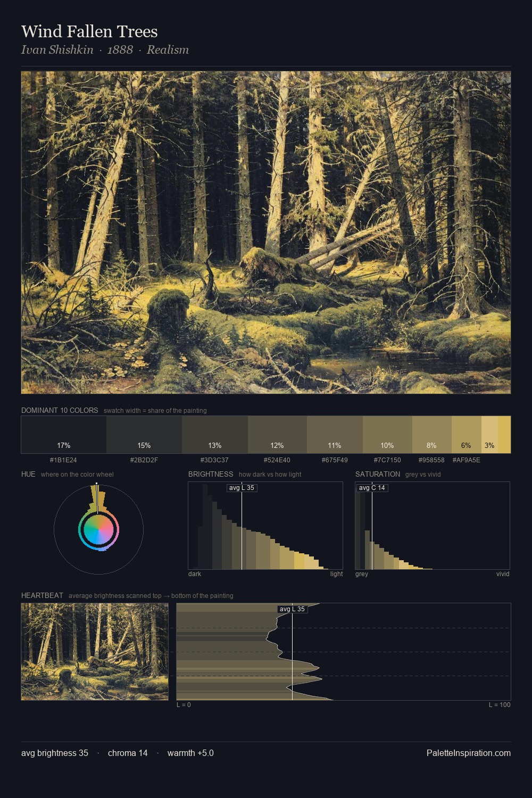
Task: Click the hex code #675F49
Action: click(x=335, y=460)
